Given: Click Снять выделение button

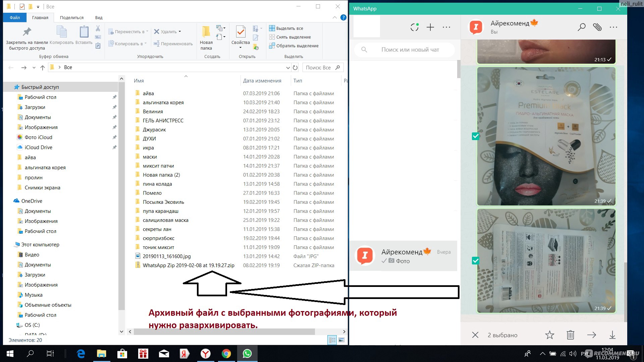Looking at the screenshot, I should point(290,37).
